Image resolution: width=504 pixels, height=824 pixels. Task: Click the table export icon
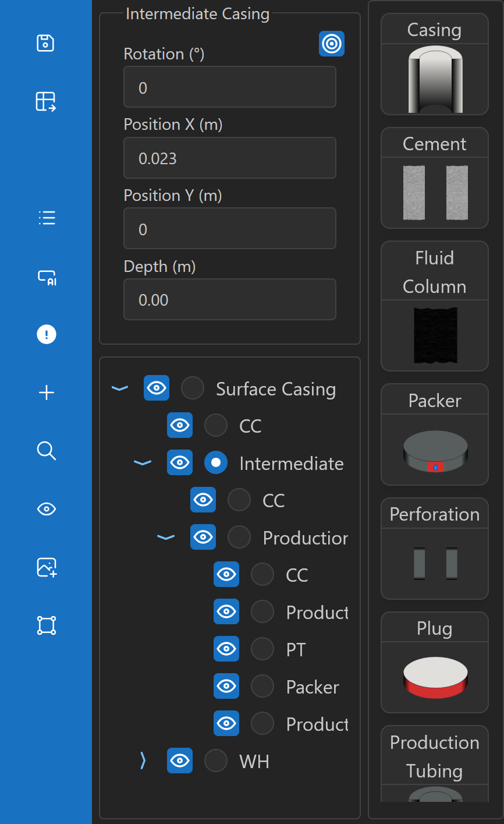[46, 101]
